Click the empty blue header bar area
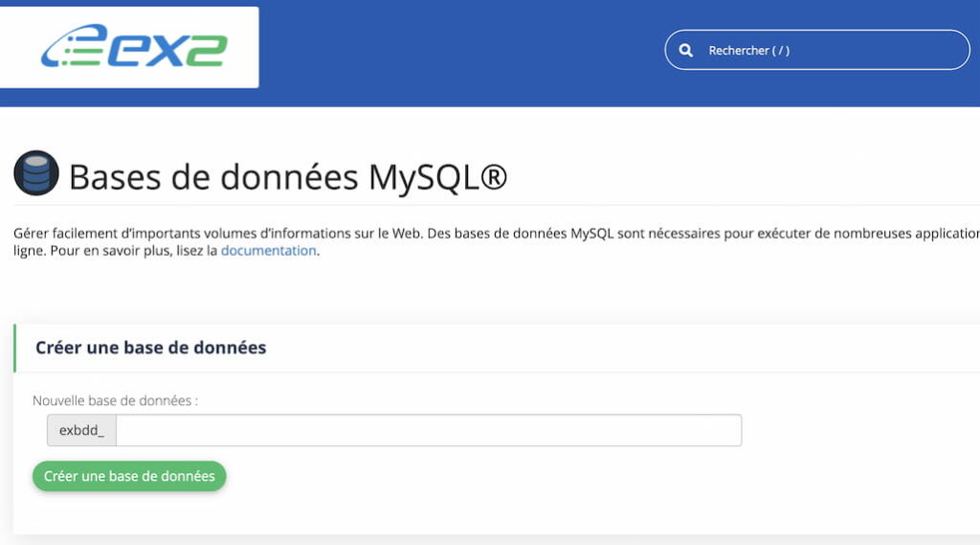The width and height of the screenshot is (980, 545). click(462, 54)
